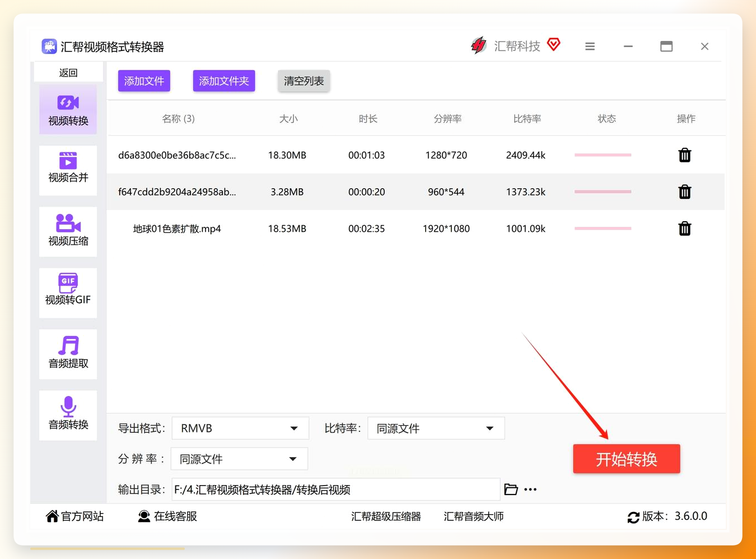Click the 清空列表 button

pos(304,81)
